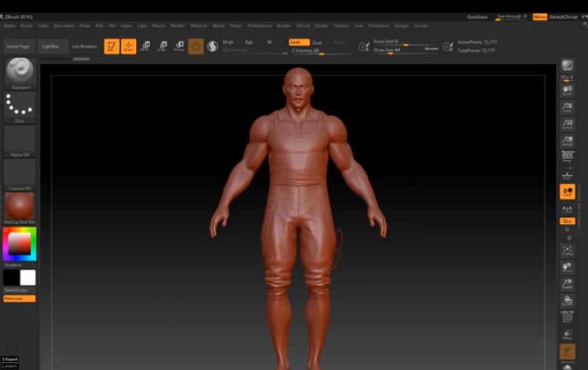Open the Alpha Off selector

click(20, 141)
